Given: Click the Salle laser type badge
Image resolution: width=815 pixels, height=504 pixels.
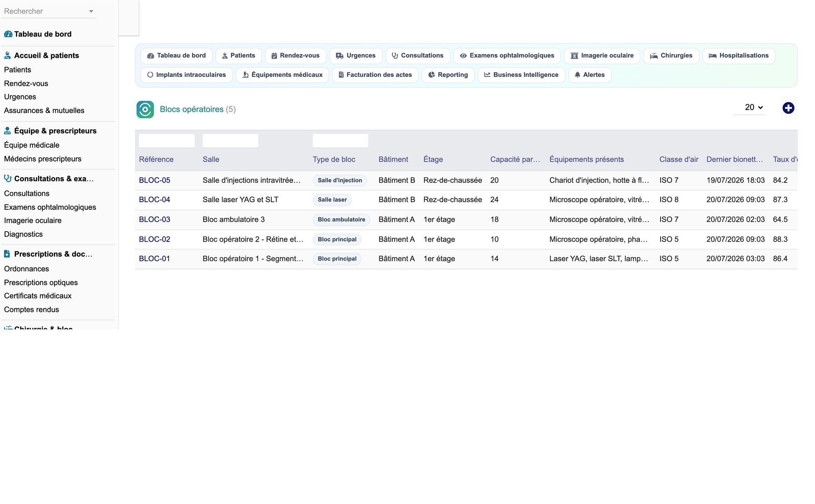Looking at the screenshot, I should pos(332,200).
